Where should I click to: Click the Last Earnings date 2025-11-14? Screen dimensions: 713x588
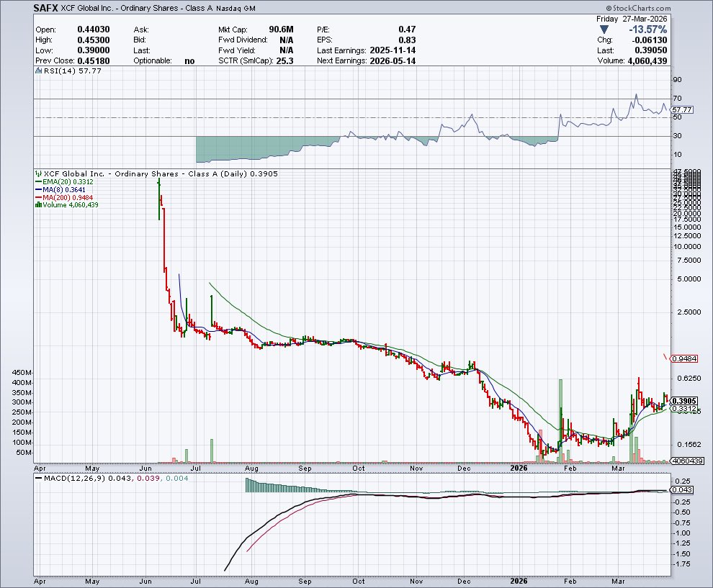pyautogui.click(x=393, y=50)
